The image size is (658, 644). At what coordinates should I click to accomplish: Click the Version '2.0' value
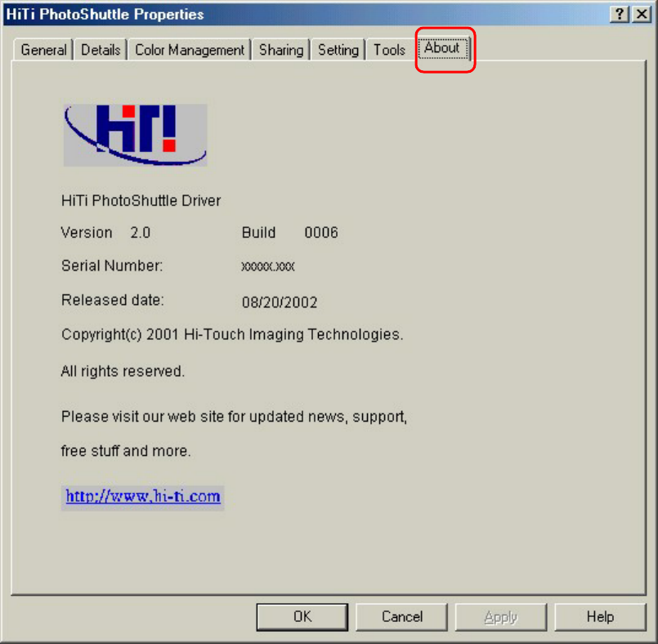140,232
